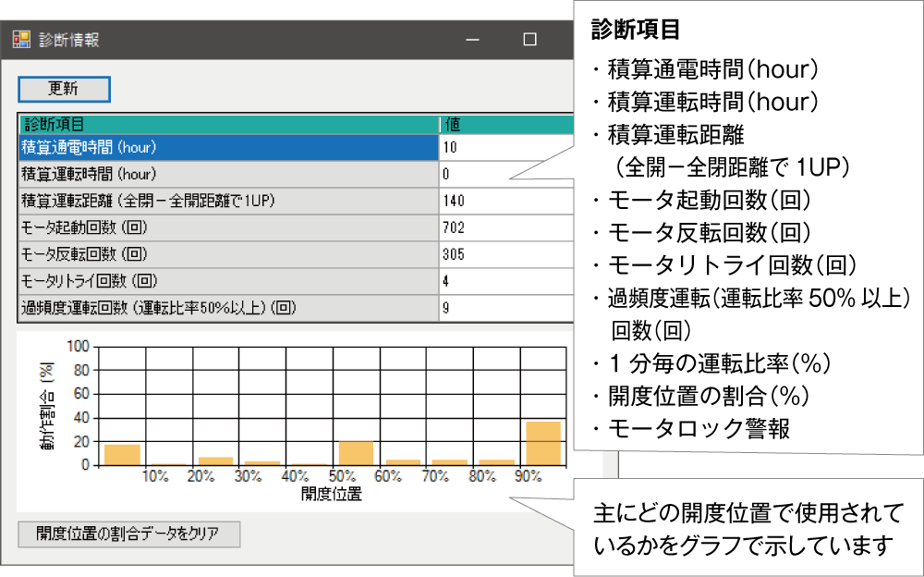Click the value cell containing 702
The image size is (924, 577).
coord(480,225)
